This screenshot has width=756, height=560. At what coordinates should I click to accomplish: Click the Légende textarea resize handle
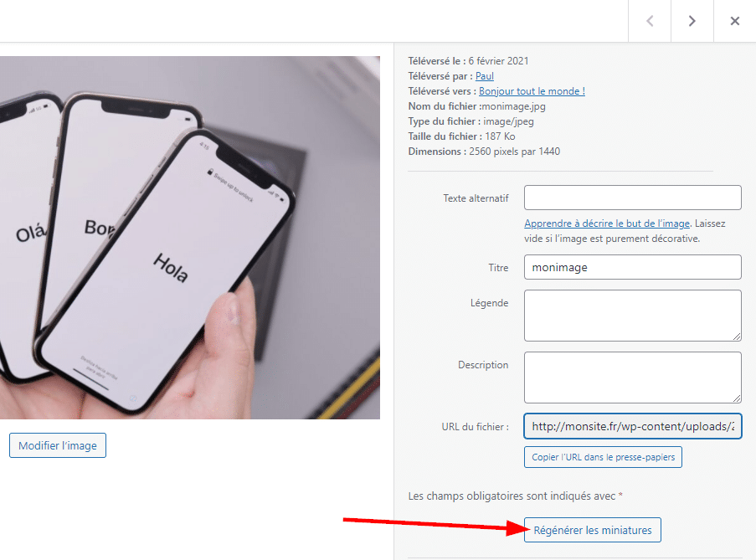737,337
